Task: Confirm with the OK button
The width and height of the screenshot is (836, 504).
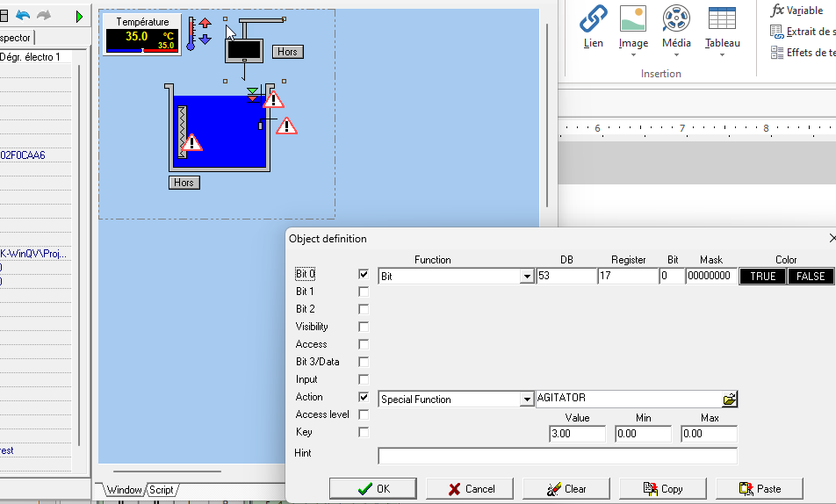Action: pyautogui.click(x=373, y=489)
